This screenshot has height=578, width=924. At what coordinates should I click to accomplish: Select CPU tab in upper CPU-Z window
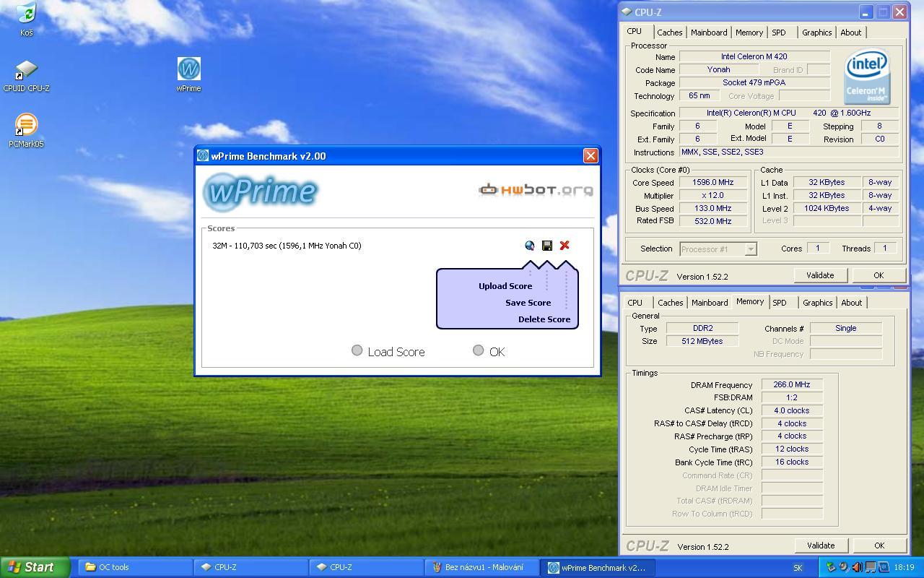click(x=635, y=31)
